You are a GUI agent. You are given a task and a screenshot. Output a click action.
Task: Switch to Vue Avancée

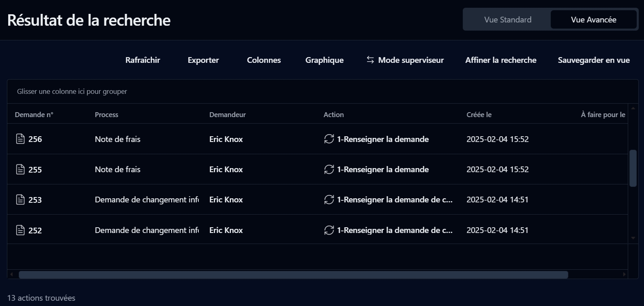[x=593, y=20]
